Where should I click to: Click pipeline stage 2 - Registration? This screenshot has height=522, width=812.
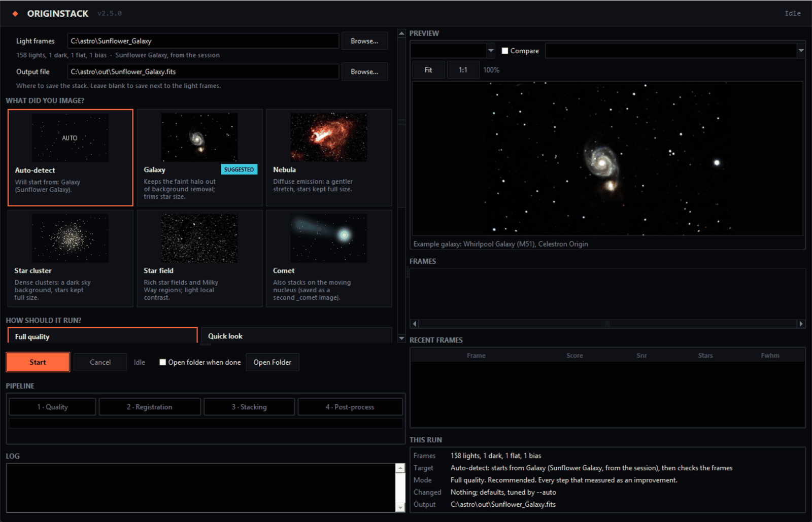[150, 407]
